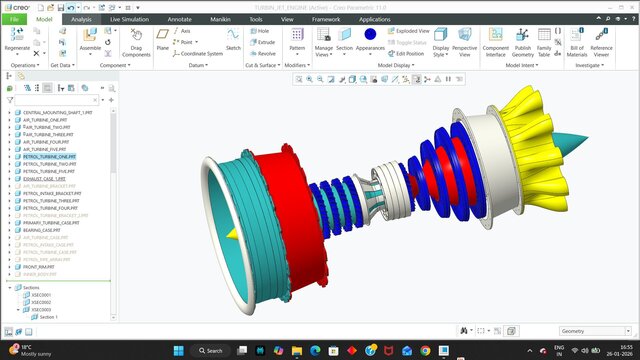Expand the Get Data group dropdown
The width and height of the screenshot is (640, 360).
62,65
